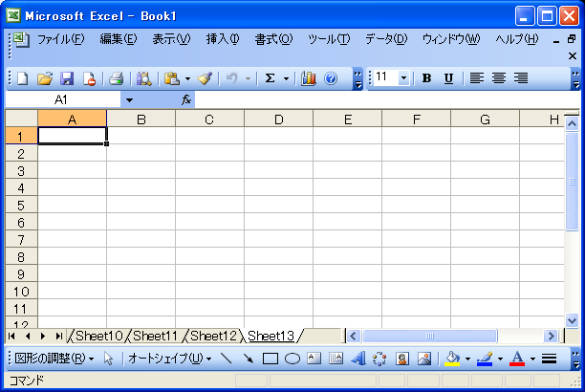Click the Undo arrow icon

click(232, 78)
